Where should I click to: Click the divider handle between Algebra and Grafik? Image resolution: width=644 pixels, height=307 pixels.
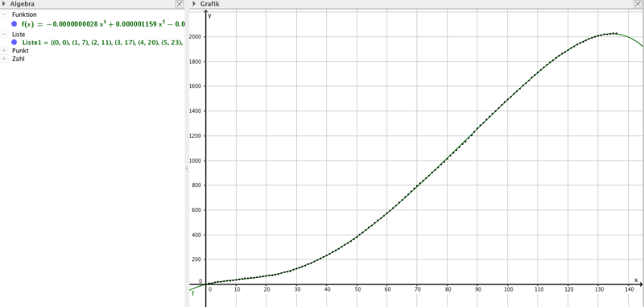(x=187, y=168)
